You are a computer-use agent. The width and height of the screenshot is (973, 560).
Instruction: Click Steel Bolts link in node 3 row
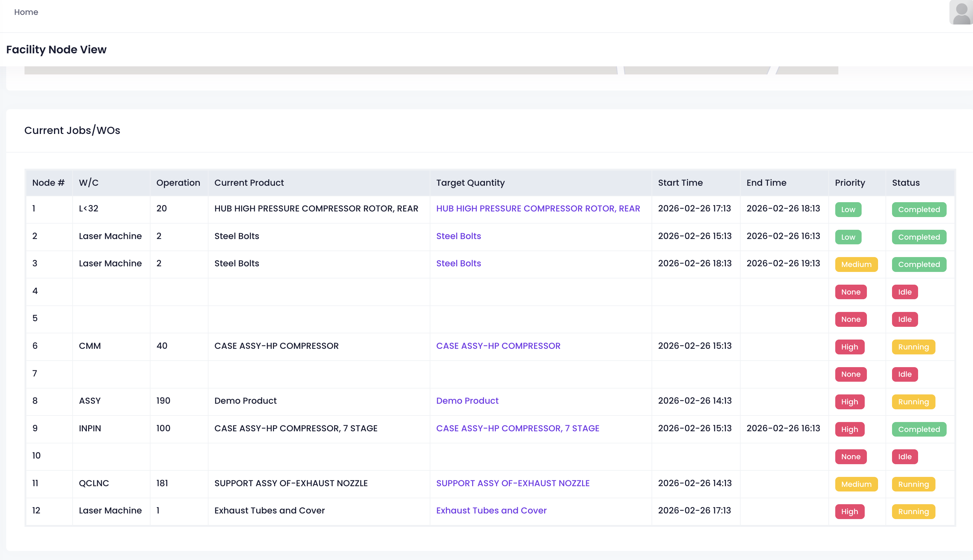point(458,264)
